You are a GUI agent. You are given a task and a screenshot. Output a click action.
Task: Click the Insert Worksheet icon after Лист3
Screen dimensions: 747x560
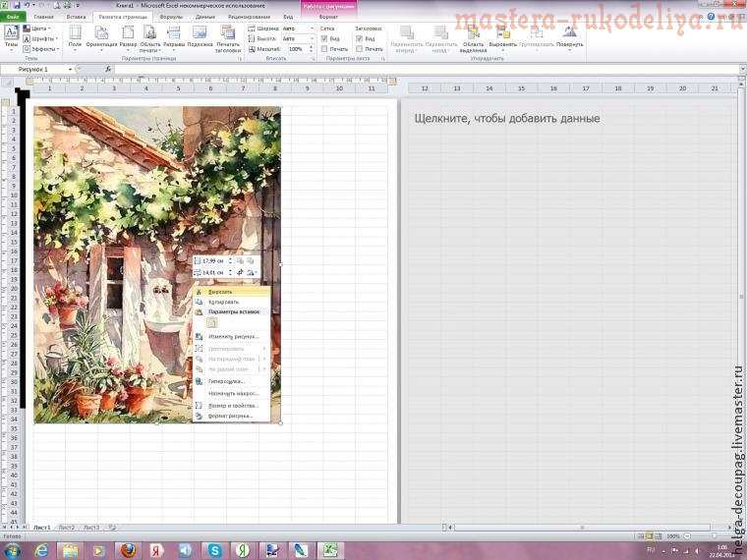[x=112, y=528]
